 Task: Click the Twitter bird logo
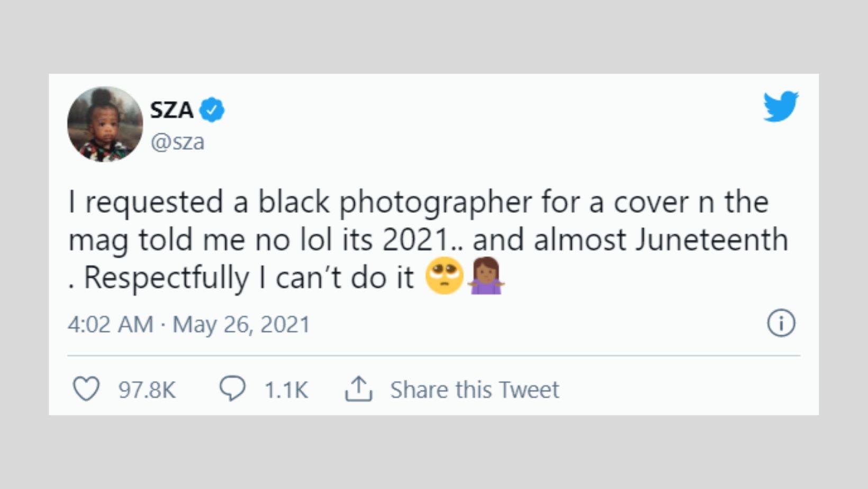[x=781, y=106]
